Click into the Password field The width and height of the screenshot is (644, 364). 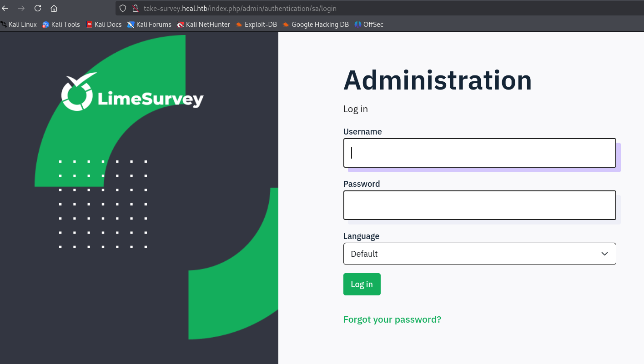[479, 205]
